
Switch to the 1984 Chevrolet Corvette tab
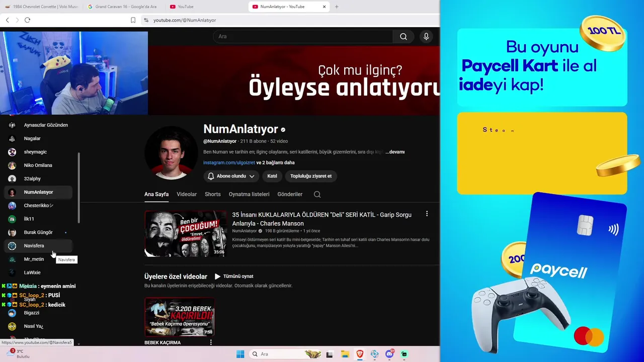tap(41, 7)
